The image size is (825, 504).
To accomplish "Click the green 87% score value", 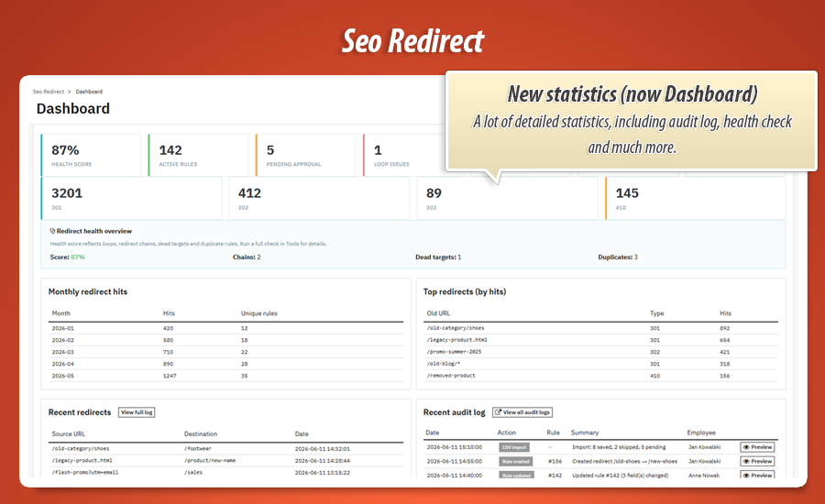I will (x=78, y=257).
